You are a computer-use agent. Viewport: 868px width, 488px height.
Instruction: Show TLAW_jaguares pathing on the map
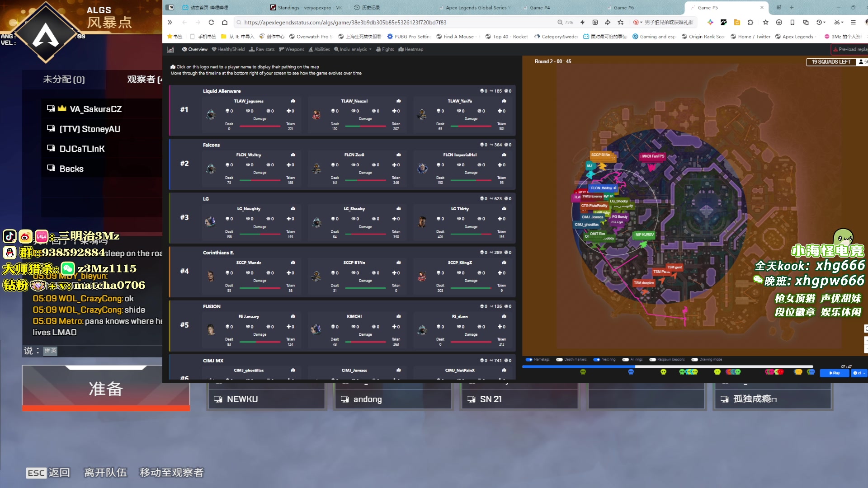click(293, 101)
